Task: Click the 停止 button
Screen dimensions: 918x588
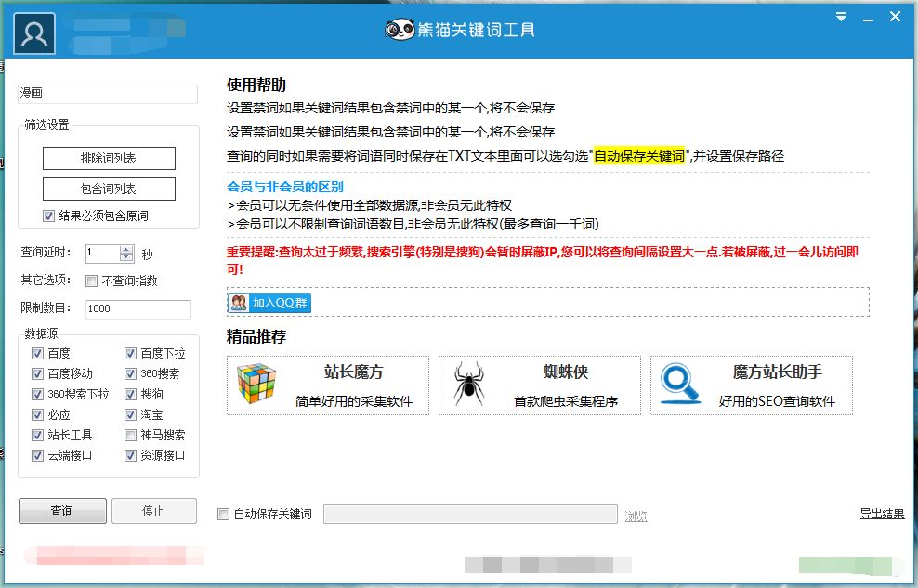Action: point(154,511)
